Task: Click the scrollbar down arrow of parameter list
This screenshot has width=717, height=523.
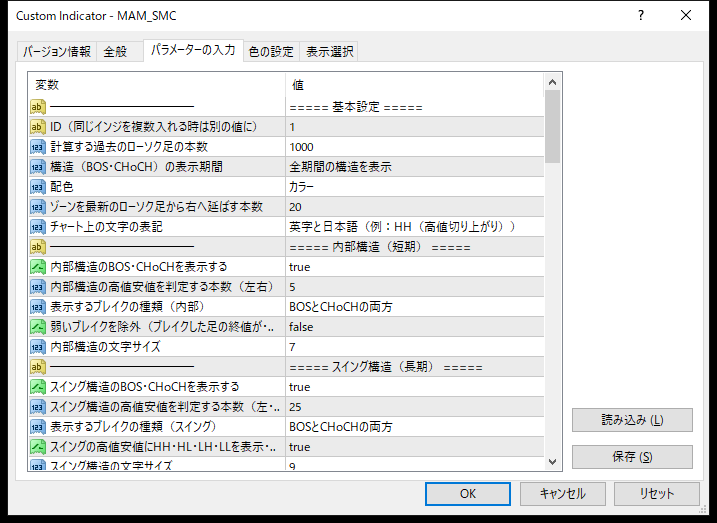Action: pos(552,462)
